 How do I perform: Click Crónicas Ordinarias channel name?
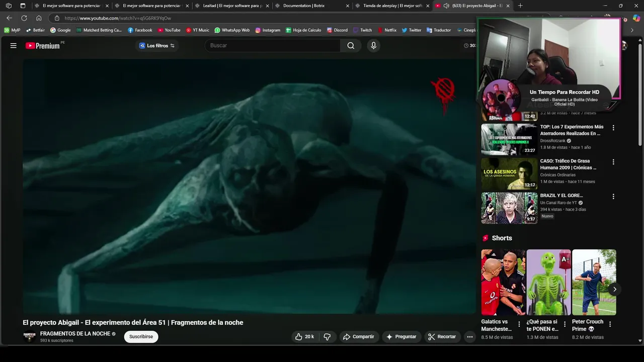(x=557, y=175)
